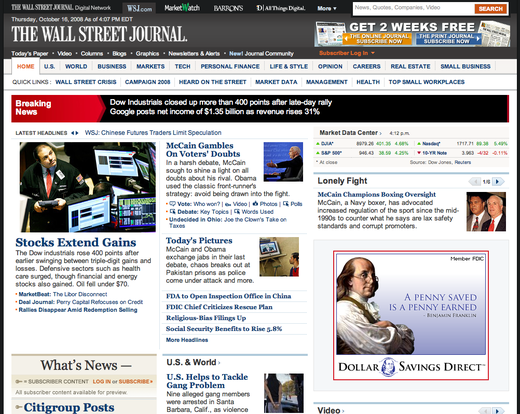Open FDIC Chief Criticizes Rescue Plan

(x=219, y=307)
